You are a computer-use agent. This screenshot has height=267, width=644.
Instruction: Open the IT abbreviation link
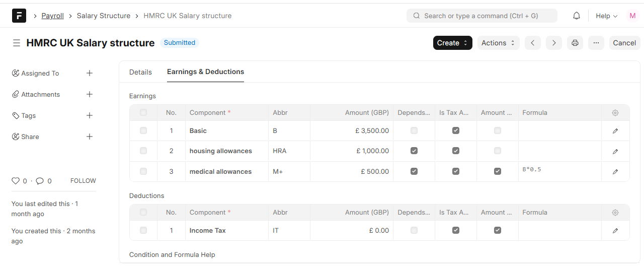(276, 231)
